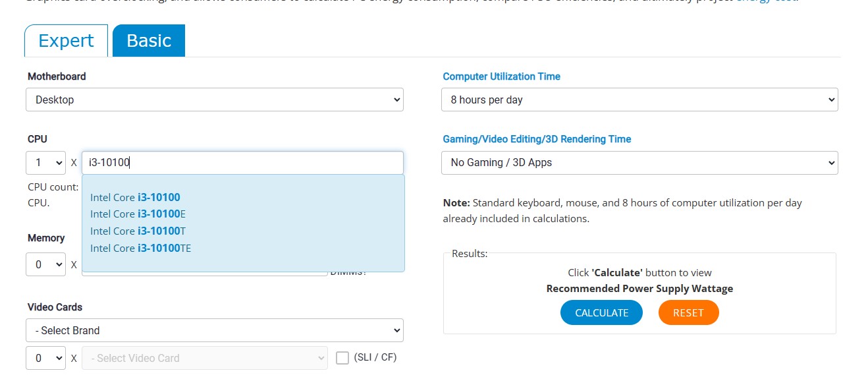Screen dimensions: 868x383
Task: Choose the Intel Core i3-10100 suggestion
Action: point(135,197)
